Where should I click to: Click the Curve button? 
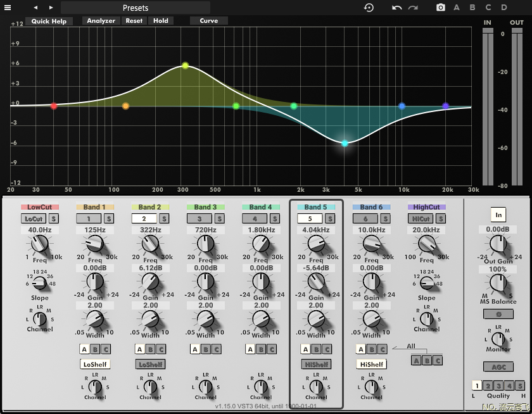click(x=208, y=21)
